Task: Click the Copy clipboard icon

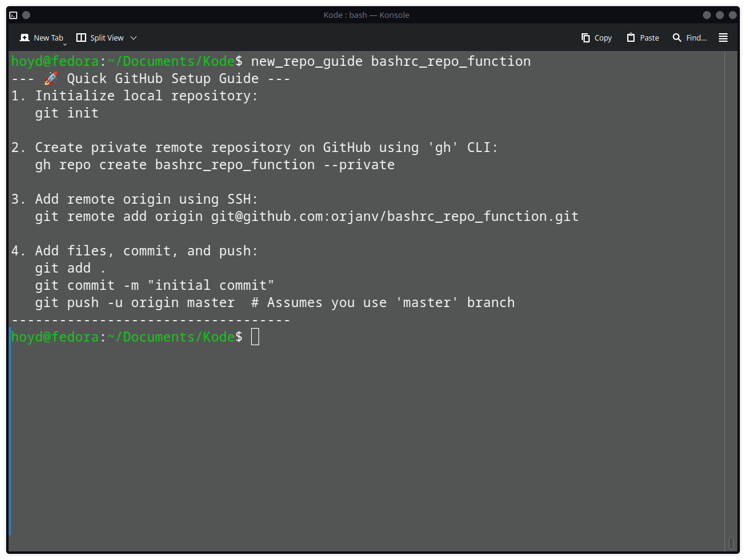Action: (585, 38)
